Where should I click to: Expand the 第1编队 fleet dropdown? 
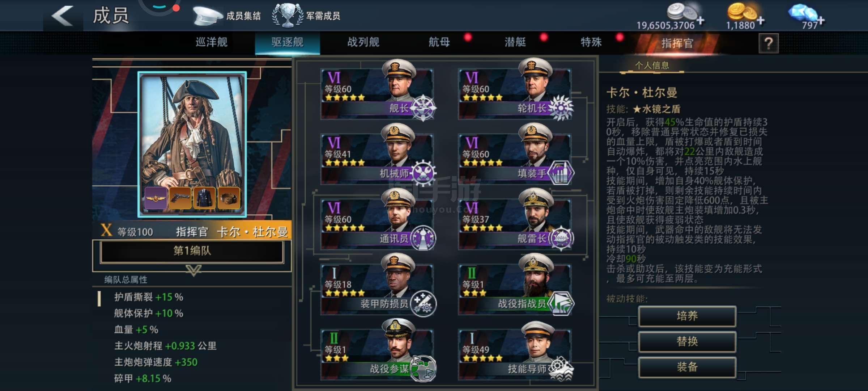pyautogui.click(x=192, y=251)
